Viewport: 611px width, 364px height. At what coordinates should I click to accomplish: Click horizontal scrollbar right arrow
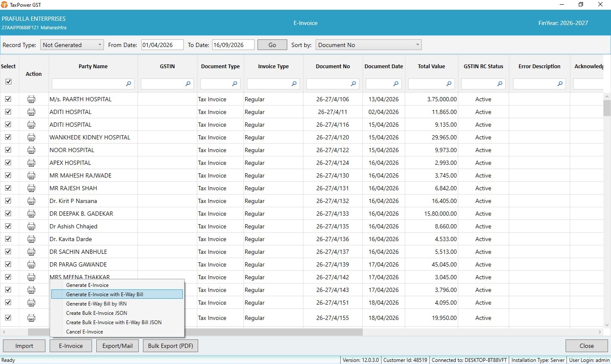click(x=600, y=332)
